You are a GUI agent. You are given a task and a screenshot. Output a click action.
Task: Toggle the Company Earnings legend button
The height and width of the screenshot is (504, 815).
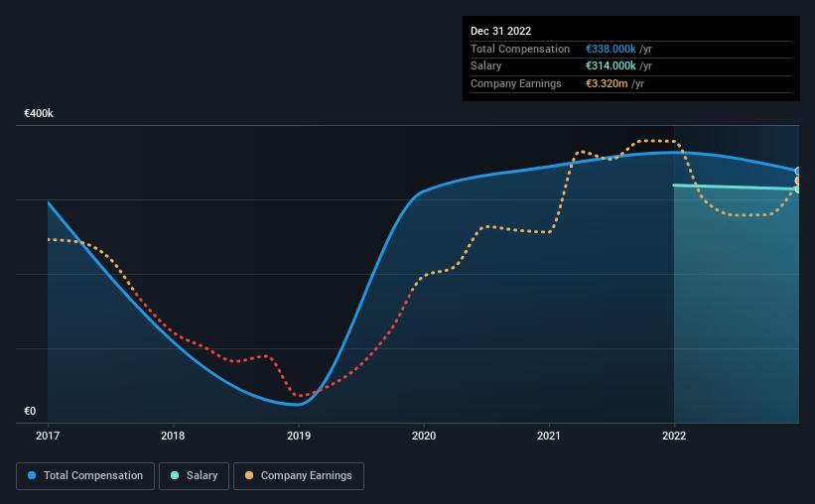pos(299,476)
